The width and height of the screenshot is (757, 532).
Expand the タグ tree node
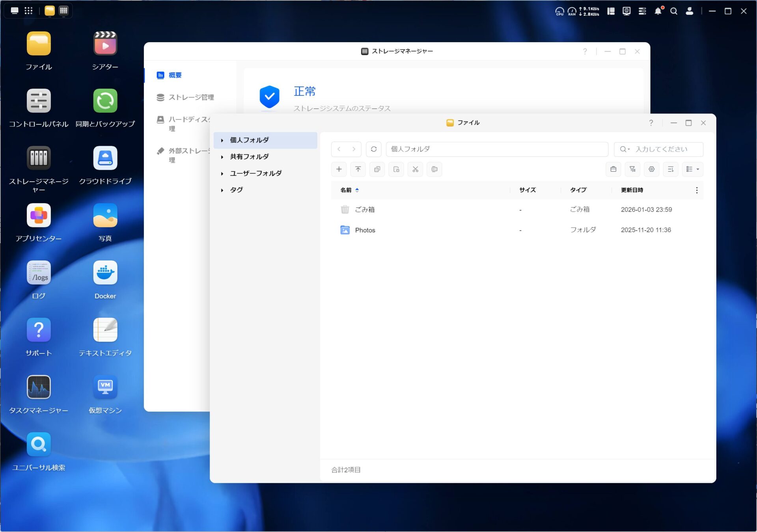pyautogui.click(x=222, y=190)
